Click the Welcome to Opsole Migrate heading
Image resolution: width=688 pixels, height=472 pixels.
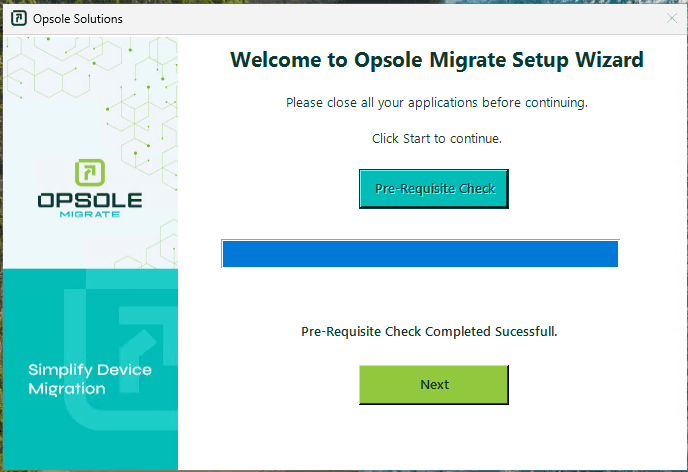(x=437, y=60)
